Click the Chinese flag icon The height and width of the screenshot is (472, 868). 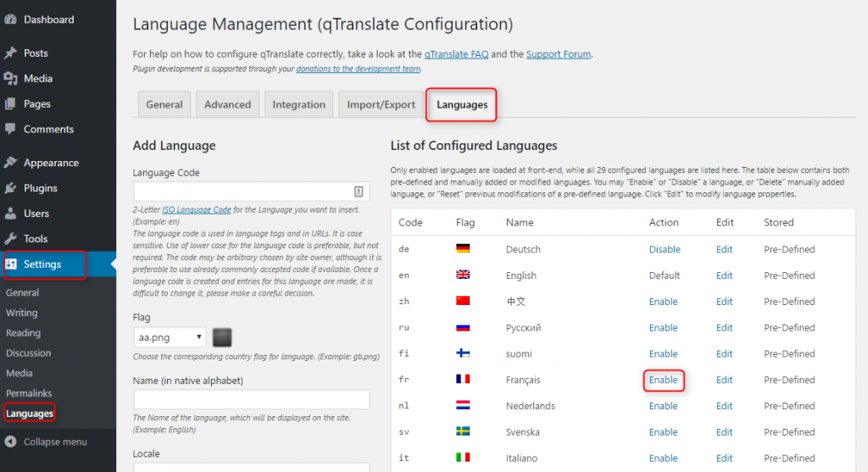coord(463,301)
